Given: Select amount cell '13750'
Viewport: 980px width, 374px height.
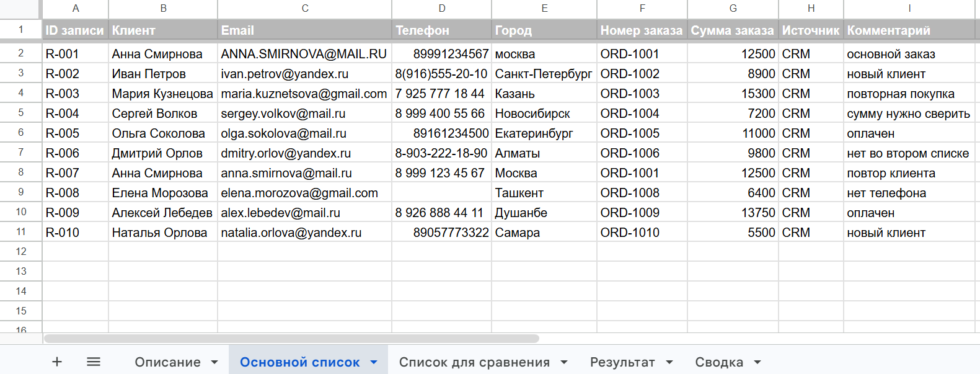Looking at the screenshot, I should coord(733,213).
